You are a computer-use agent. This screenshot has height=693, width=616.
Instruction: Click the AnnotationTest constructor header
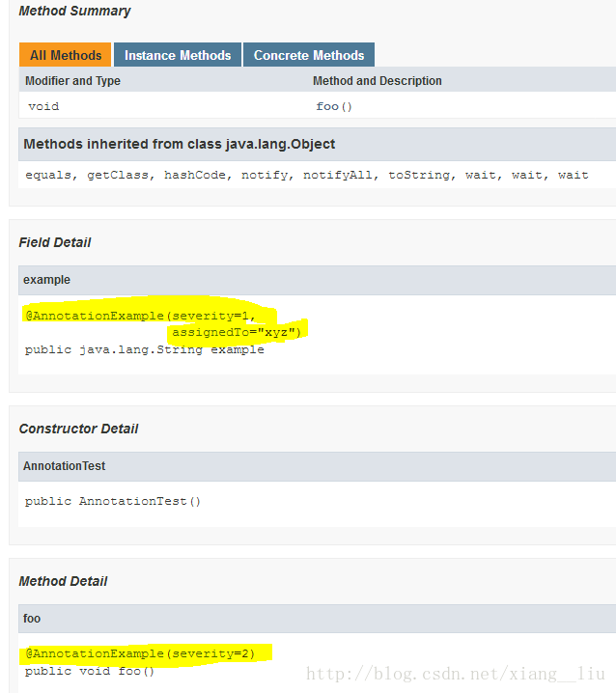[x=64, y=466]
